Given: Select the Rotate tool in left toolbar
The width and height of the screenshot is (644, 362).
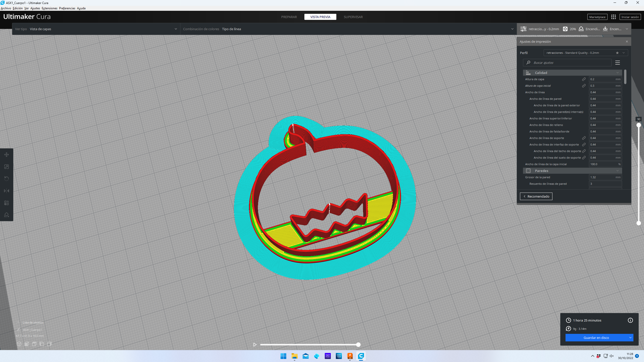Looking at the screenshot, I should pos(7,179).
